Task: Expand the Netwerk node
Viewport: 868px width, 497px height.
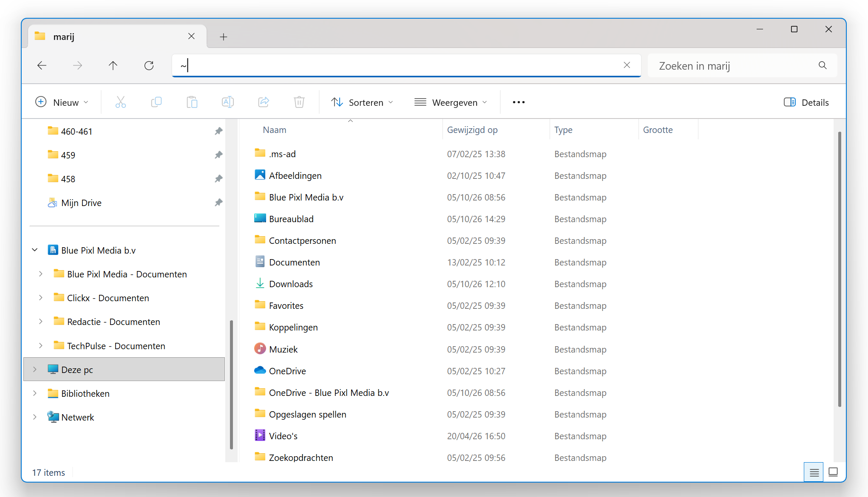Action: coord(35,417)
